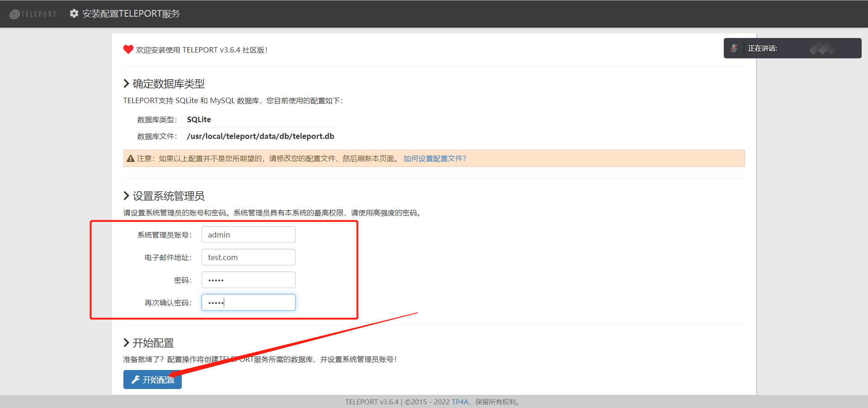Click the warning triangle icon in notice bar
The width and height of the screenshot is (868, 408).
point(131,158)
